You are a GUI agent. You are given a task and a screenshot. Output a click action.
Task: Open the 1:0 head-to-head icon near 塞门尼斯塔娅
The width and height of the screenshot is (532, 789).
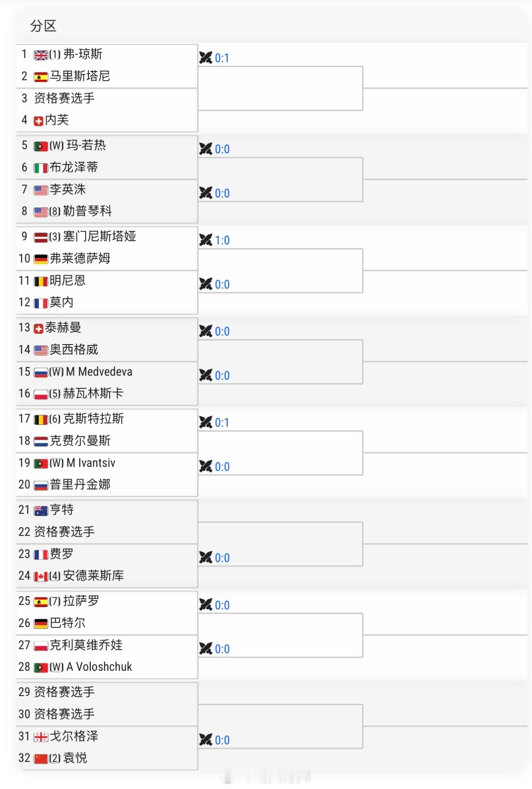(213, 240)
